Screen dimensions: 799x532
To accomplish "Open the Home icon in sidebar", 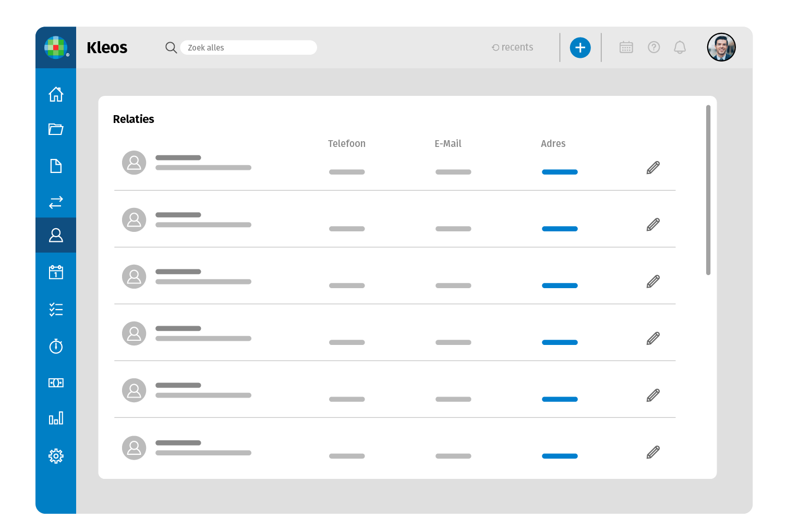I will pos(56,94).
